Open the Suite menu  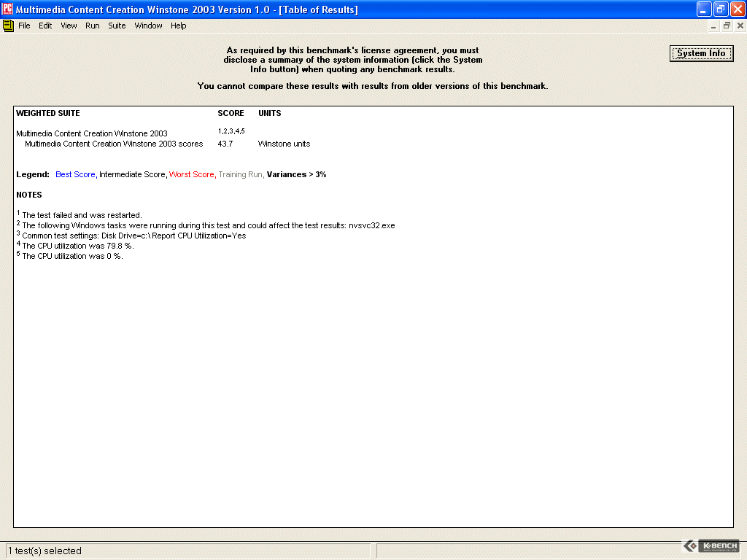tap(117, 26)
